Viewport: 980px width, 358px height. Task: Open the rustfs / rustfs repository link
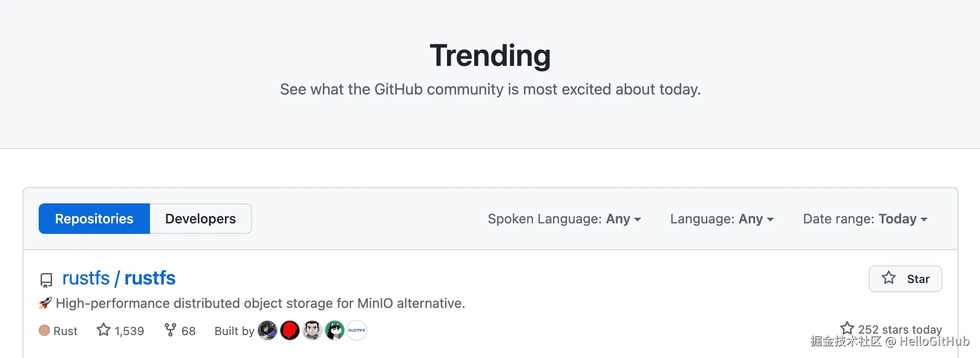tap(119, 278)
